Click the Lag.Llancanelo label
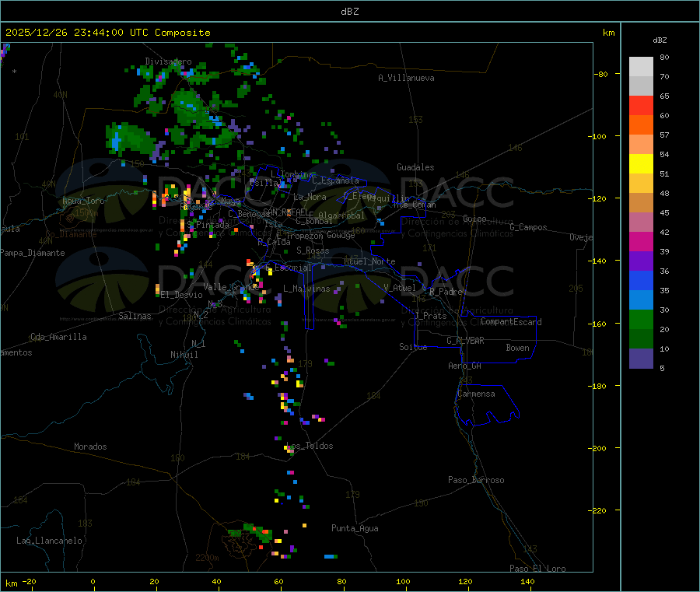 [49, 541]
